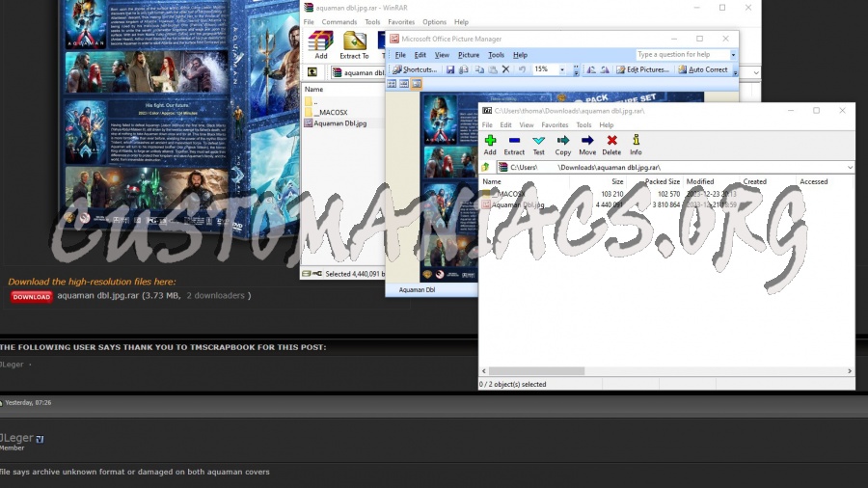This screenshot has height=488, width=868.
Task: Click WinRAR up-one-level icon
Action: click(312, 72)
